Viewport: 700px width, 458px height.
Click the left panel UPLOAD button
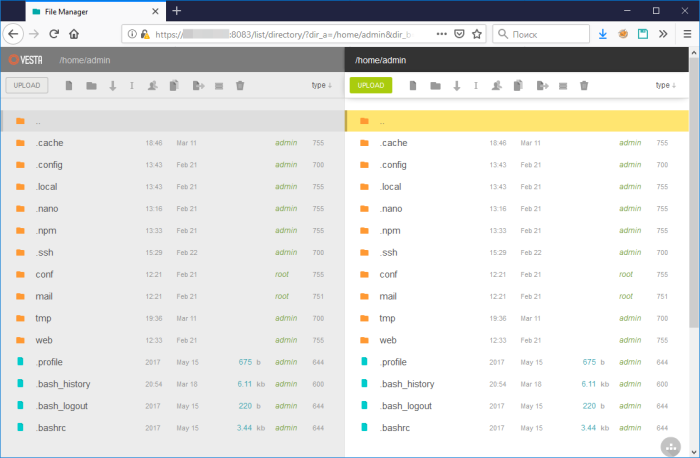tap(27, 85)
